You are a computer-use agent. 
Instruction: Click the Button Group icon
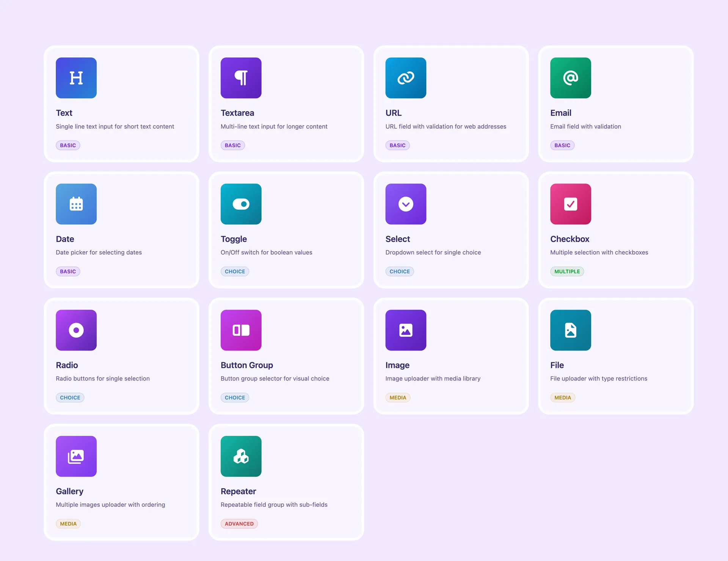(x=241, y=330)
